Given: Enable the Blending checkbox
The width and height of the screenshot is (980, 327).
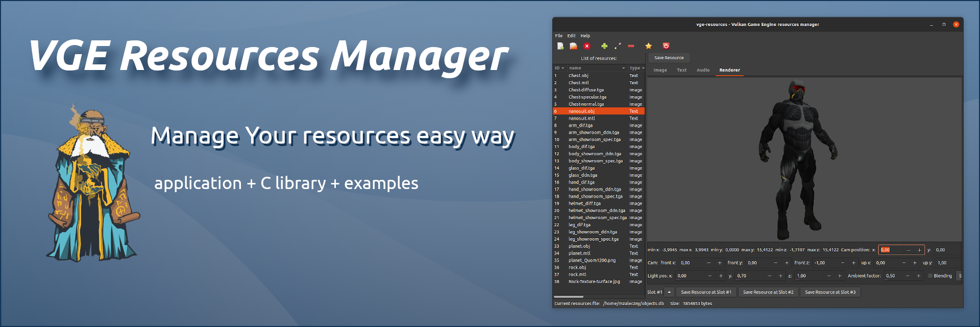Looking at the screenshot, I should pos(930,276).
